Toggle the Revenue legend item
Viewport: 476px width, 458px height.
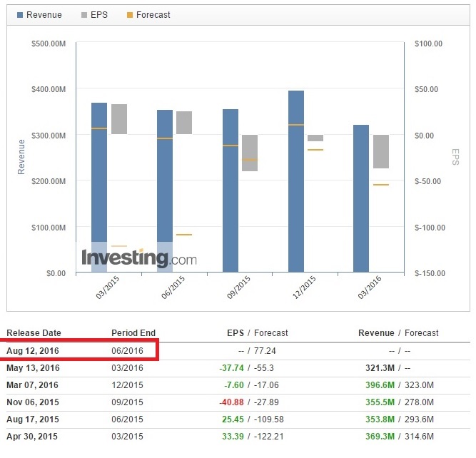[x=39, y=15]
